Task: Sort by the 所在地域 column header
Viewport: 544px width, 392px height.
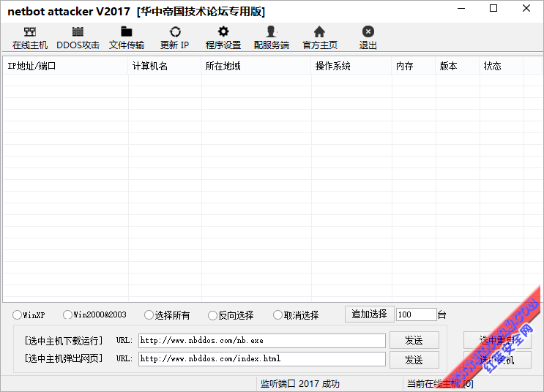Action: (x=256, y=66)
